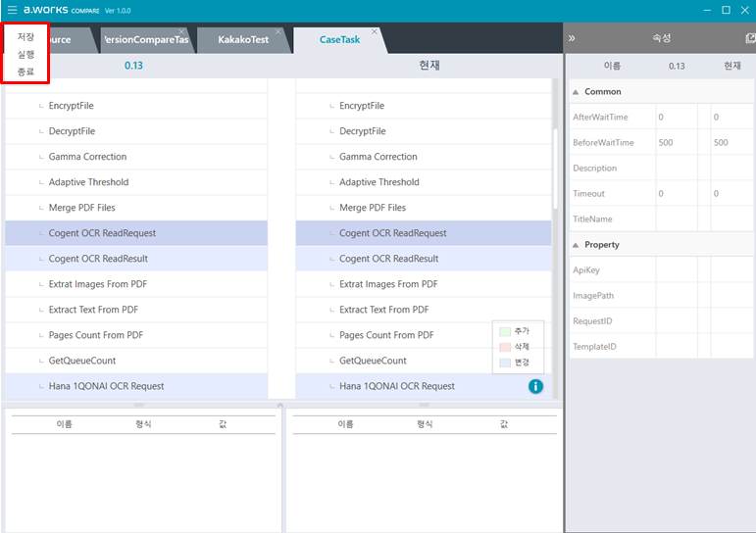Collapse properties panel with double-chevron icon
Screen dimensions: 756x533
[572, 38]
